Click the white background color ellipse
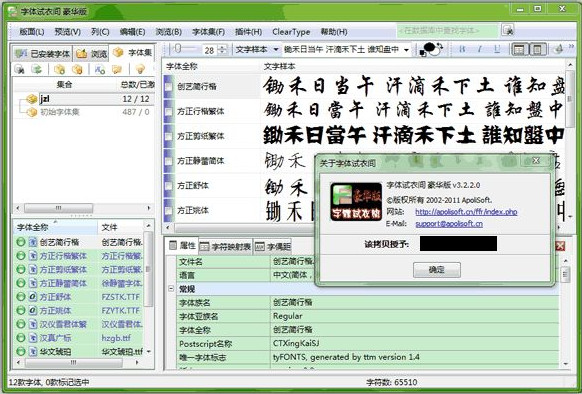 click(434, 51)
